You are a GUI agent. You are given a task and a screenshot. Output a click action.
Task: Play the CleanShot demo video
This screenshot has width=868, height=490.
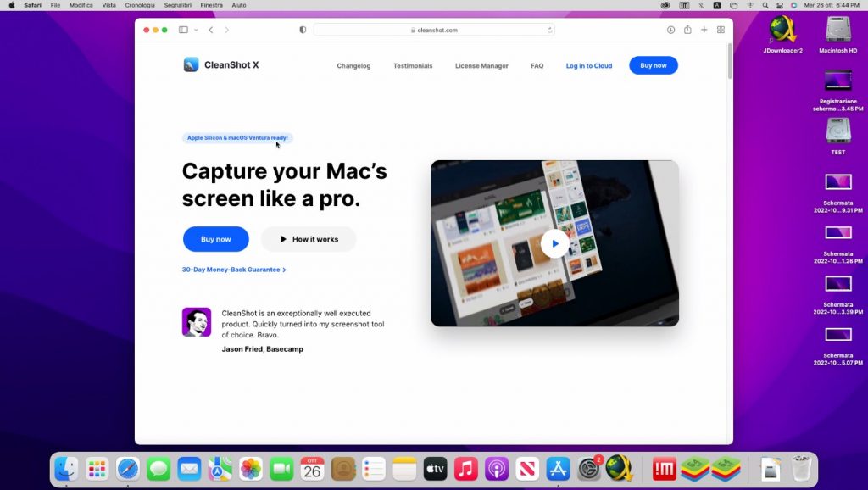pyautogui.click(x=554, y=243)
